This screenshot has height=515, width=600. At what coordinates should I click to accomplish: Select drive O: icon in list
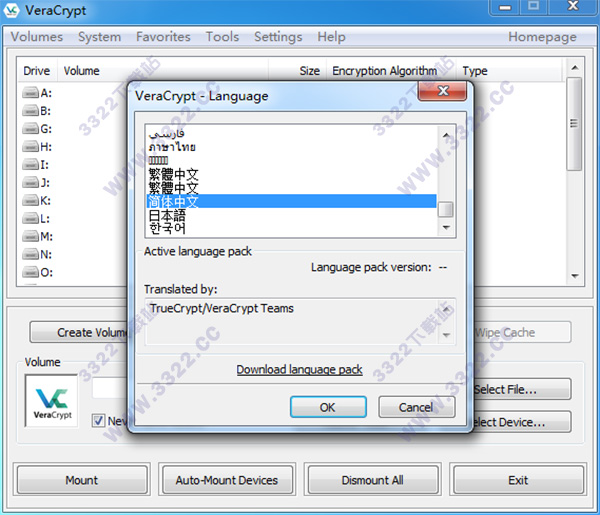tap(30, 272)
